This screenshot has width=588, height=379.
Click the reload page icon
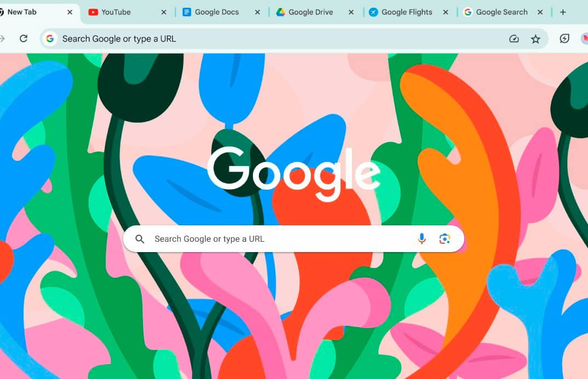(23, 39)
